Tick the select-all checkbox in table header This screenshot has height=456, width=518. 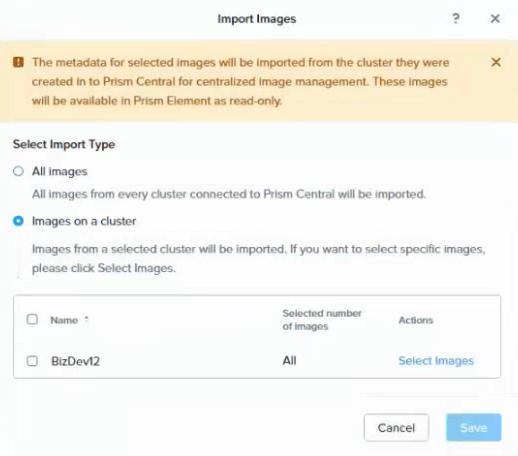coord(32,319)
